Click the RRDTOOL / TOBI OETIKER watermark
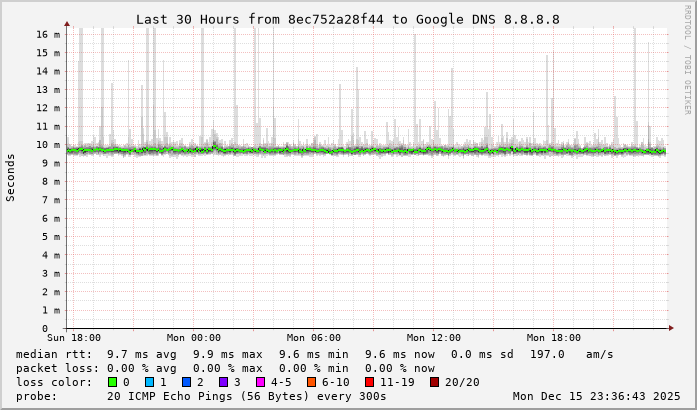The height and width of the screenshot is (410, 697). [687, 58]
